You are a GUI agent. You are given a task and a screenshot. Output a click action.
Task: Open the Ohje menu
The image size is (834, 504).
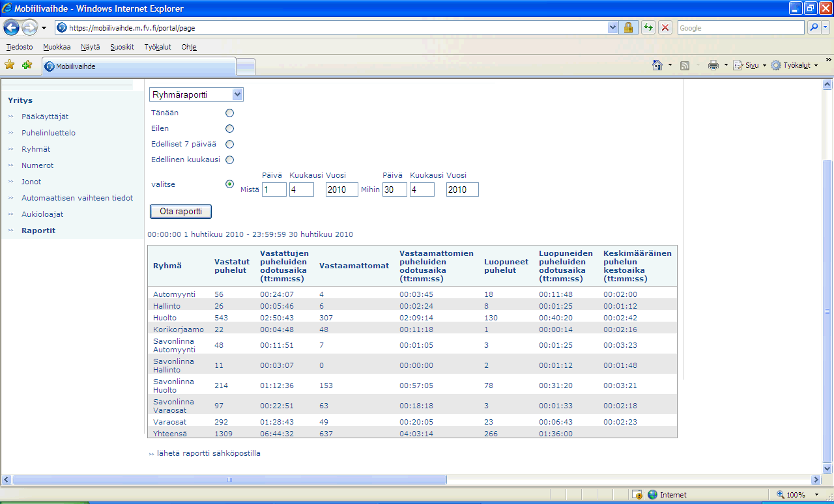[189, 47]
